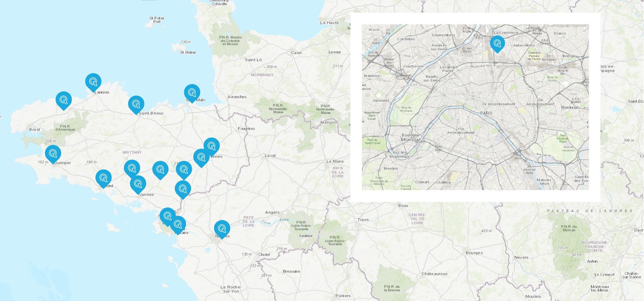
Task: Click the Lisieux label
Action: [x=335, y=52]
